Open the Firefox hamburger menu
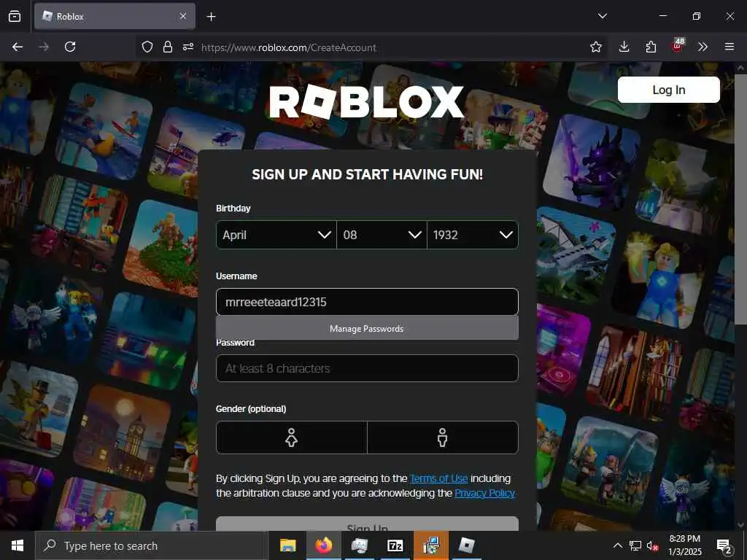Image resolution: width=747 pixels, height=560 pixels. click(x=729, y=47)
